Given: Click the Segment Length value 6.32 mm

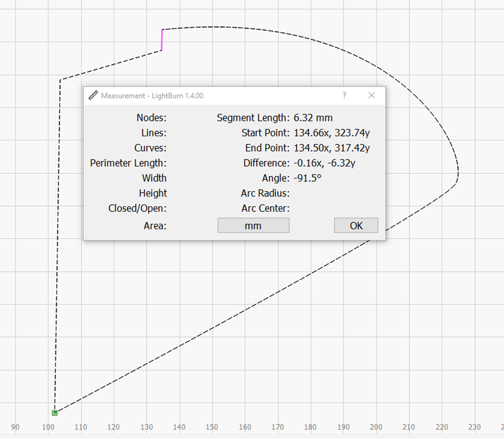Looking at the screenshot, I should [x=313, y=118].
